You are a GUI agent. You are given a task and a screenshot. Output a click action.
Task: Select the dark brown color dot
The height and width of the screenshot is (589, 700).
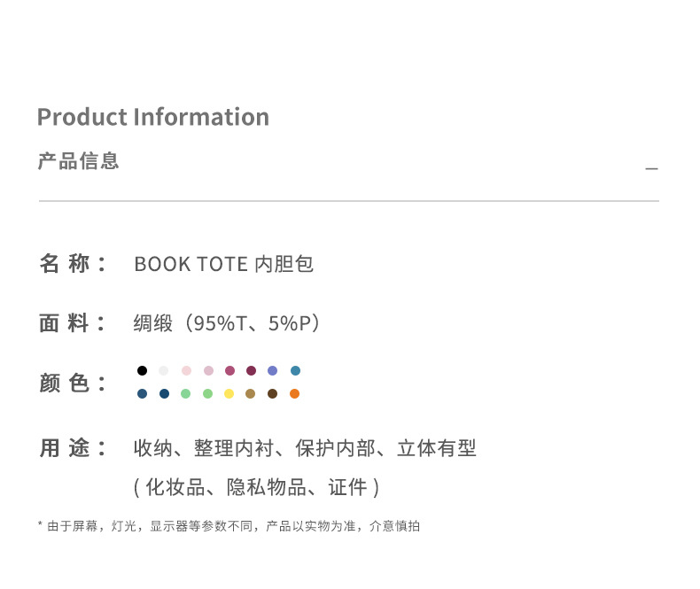click(272, 393)
